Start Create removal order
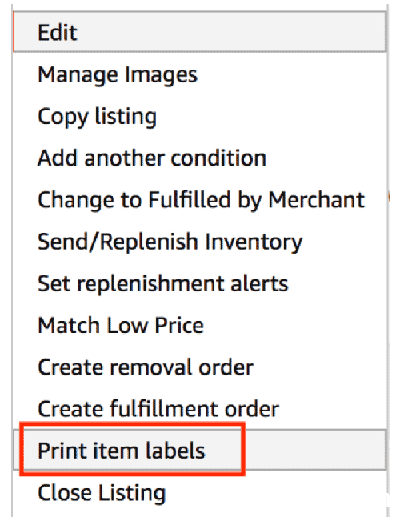The image size is (400, 517). coord(199,367)
